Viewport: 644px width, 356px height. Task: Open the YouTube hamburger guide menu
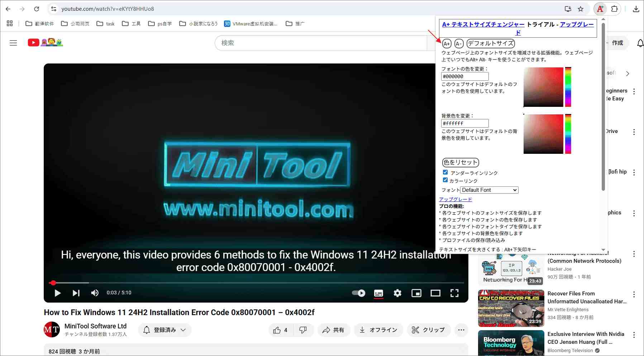tap(13, 43)
